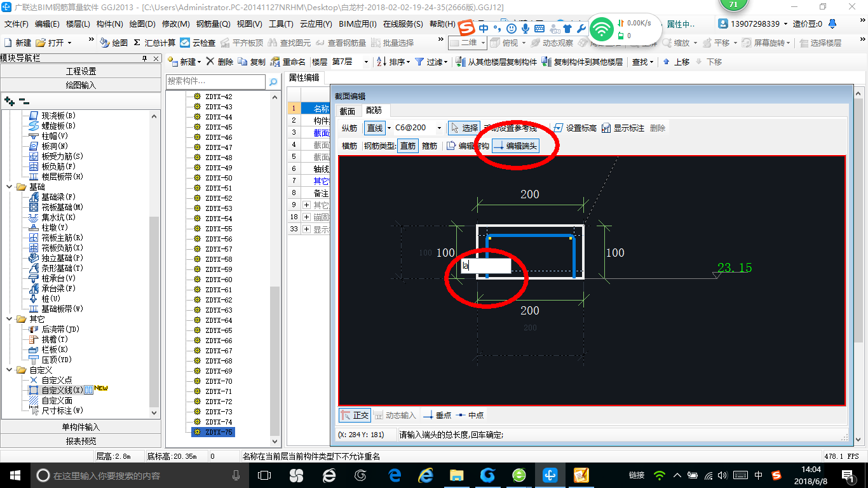868x488 pixels.
Task: Click the 新建 new file toolbar icon
Action: pyautogui.click(x=18, y=43)
